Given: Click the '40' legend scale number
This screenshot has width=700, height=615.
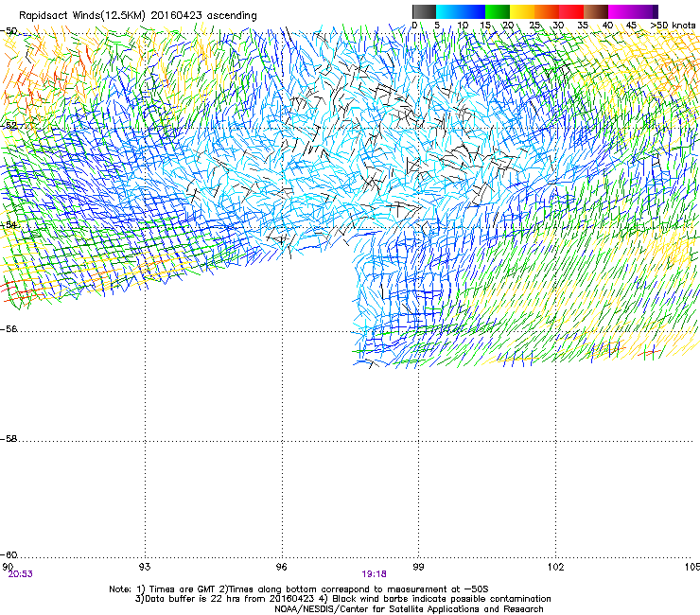Looking at the screenshot, I should click(607, 26).
